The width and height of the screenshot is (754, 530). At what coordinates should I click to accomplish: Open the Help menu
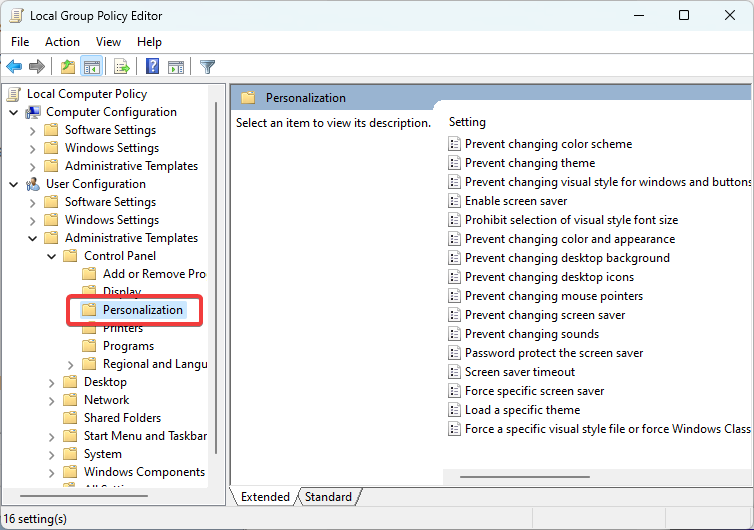[x=149, y=42]
